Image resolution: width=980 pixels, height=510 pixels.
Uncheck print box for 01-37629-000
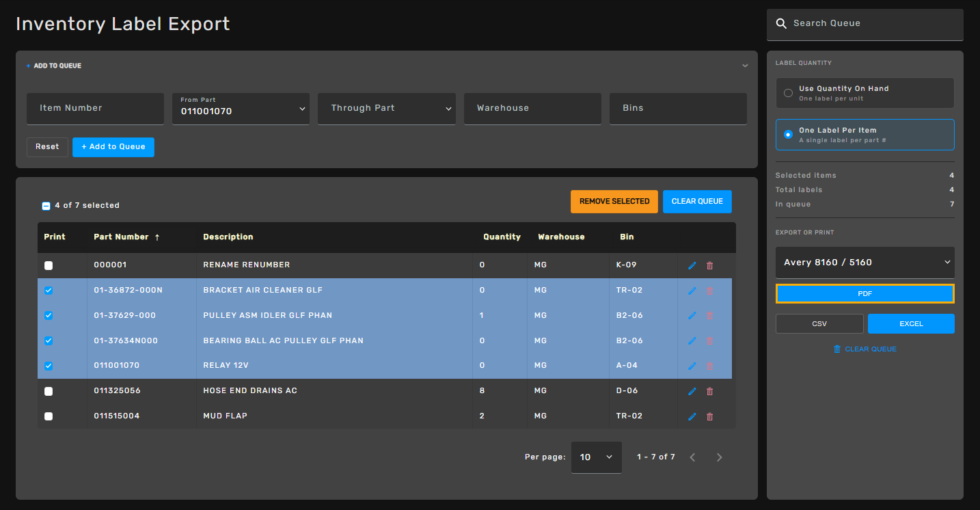pos(49,316)
